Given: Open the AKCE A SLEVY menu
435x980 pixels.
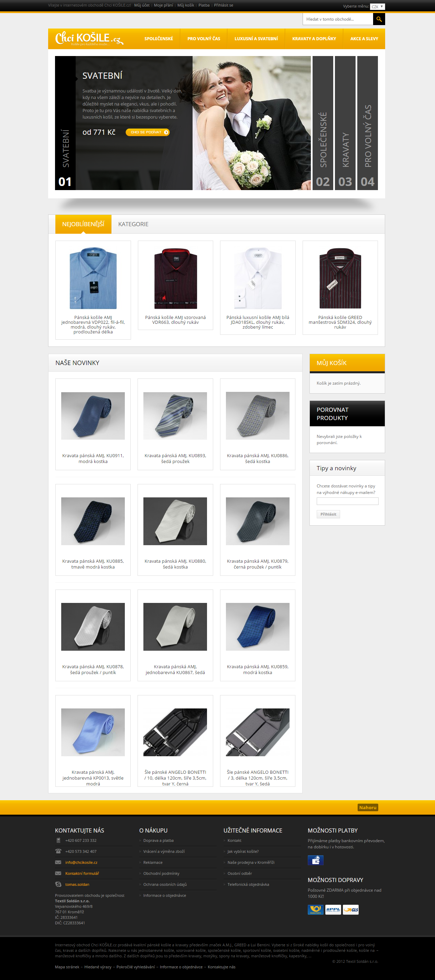Looking at the screenshot, I should pos(364,39).
